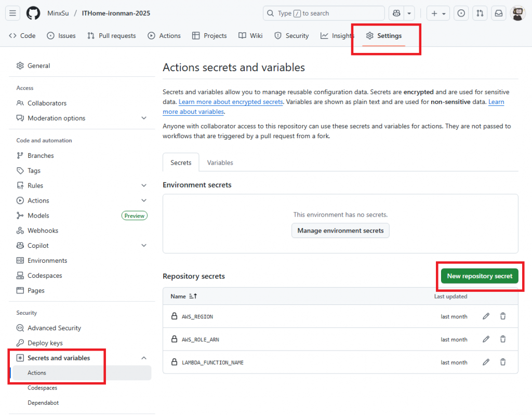Delete the LAMBDA_FUNCTION_NAME secret trash icon
This screenshot has height=415, width=532.
(x=503, y=362)
